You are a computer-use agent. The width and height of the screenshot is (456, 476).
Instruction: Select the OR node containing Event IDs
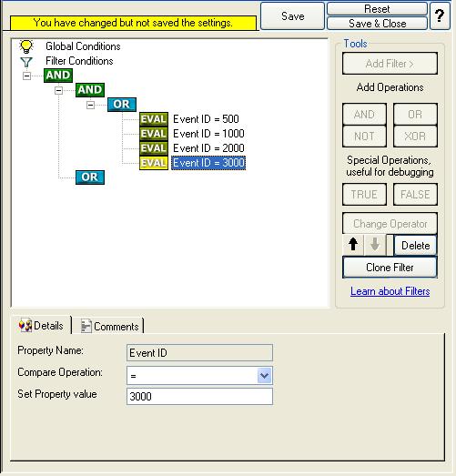(122, 105)
